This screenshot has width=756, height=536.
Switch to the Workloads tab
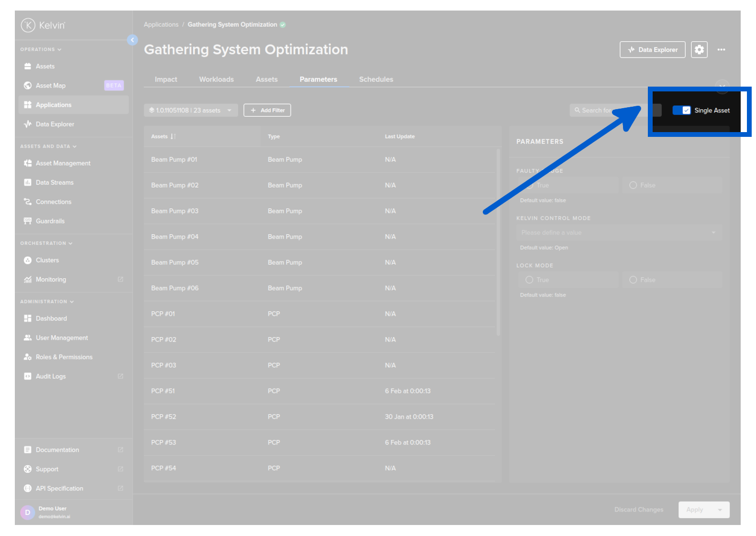tap(216, 79)
